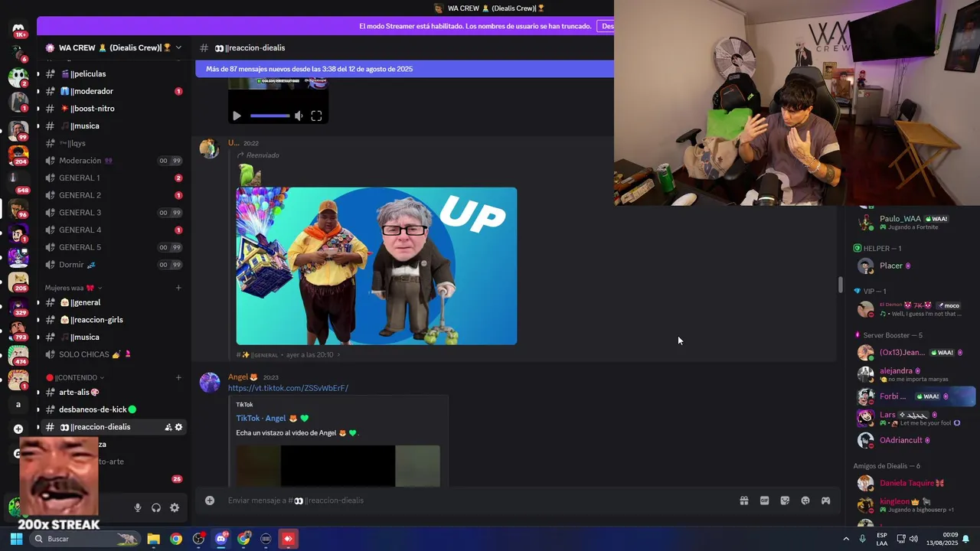Open the TikTok video preview thumbnail
980x551 pixels.
coord(338,466)
